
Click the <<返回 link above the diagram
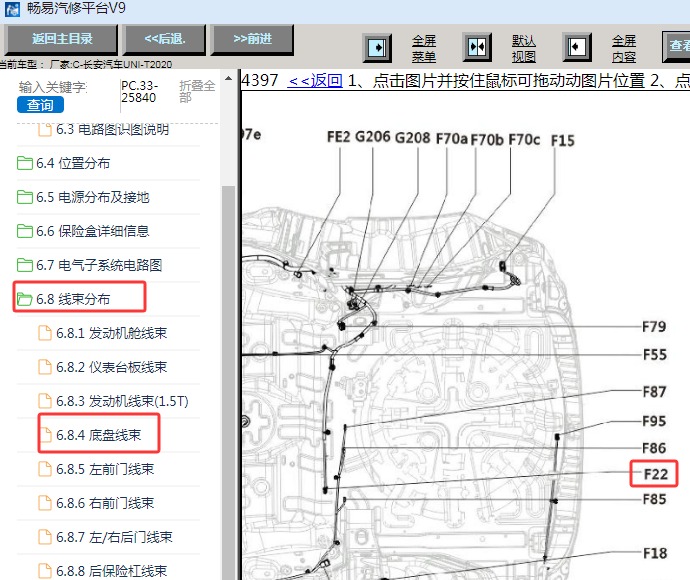[315, 81]
